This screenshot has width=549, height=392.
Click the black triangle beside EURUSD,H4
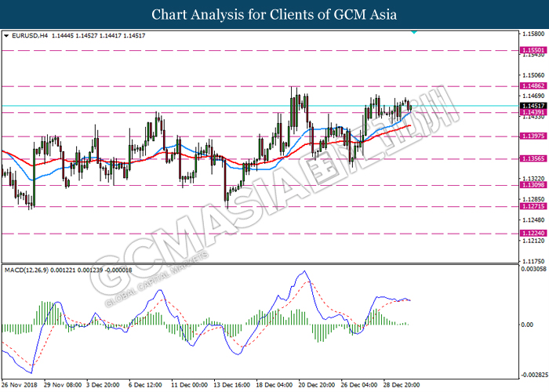pyautogui.click(x=6, y=36)
